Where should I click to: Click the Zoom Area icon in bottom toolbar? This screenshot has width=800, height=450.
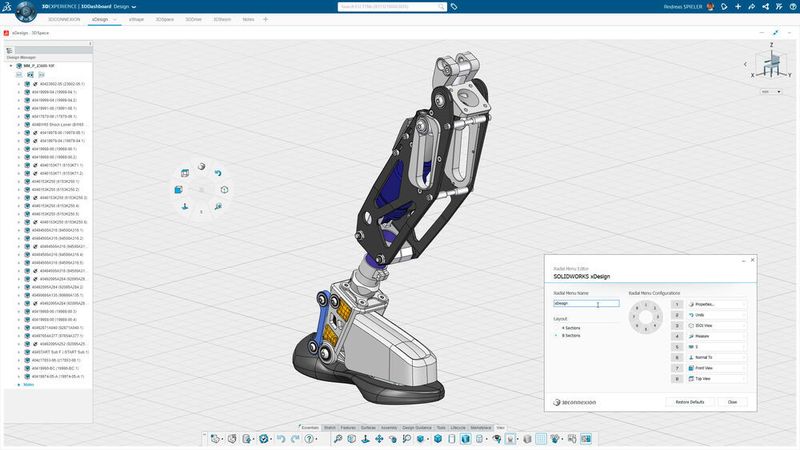[407, 439]
